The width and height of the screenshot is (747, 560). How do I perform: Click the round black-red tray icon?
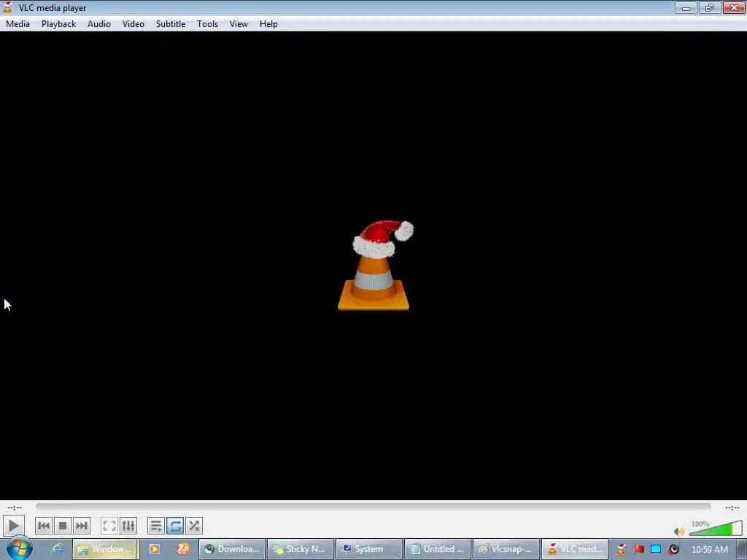click(x=673, y=549)
